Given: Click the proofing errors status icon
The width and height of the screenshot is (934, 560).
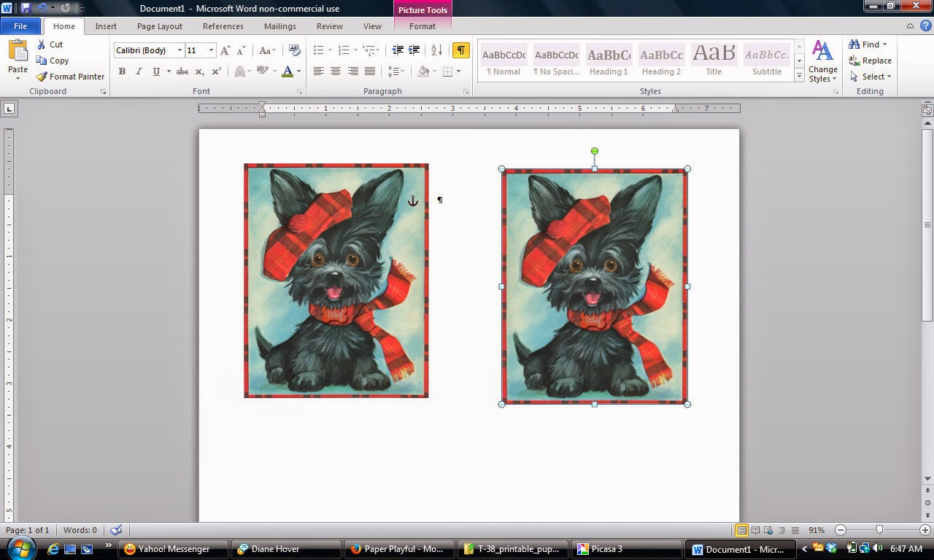Looking at the screenshot, I should [x=116, y=530].
